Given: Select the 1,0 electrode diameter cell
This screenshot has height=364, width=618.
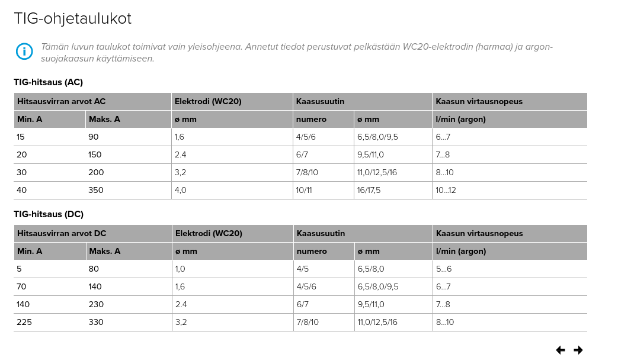Looking at the screenshot, I should 180,269.
